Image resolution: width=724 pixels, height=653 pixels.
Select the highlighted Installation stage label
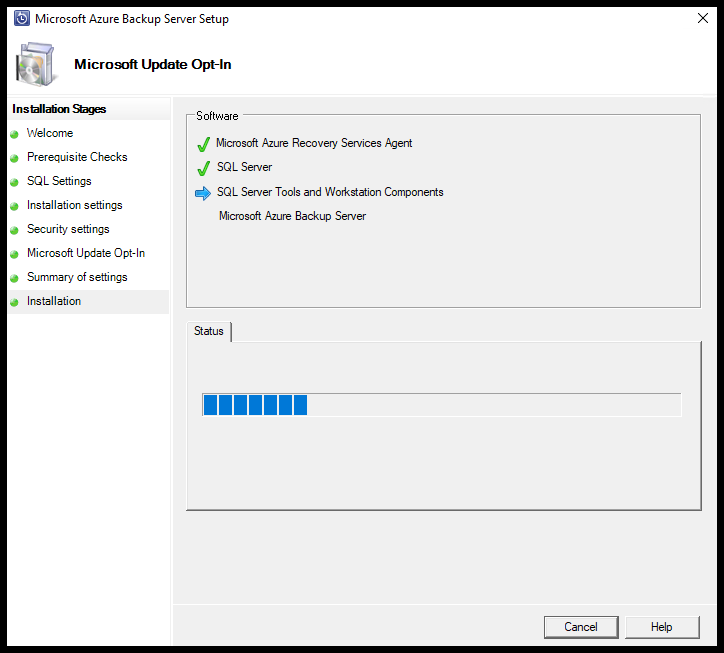click(x=54, y=301)
